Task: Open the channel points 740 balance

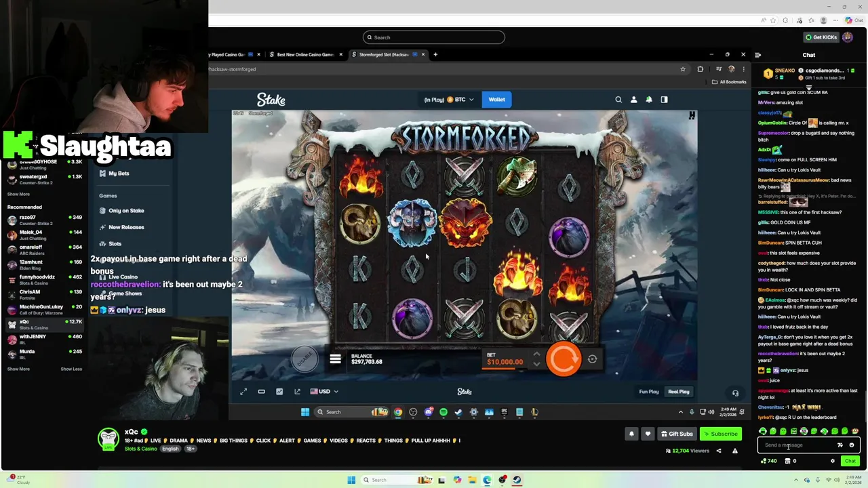Action: tap(768, 461)
